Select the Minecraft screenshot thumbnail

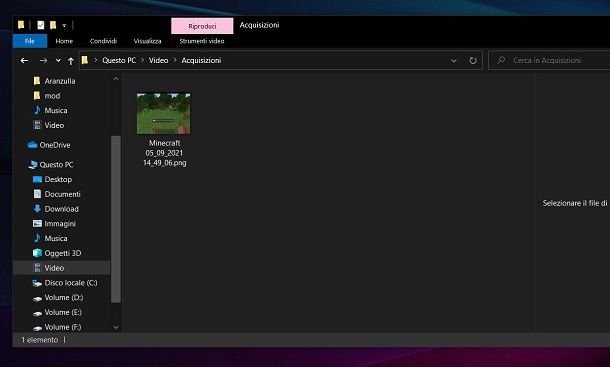click(x=164, y=113)
